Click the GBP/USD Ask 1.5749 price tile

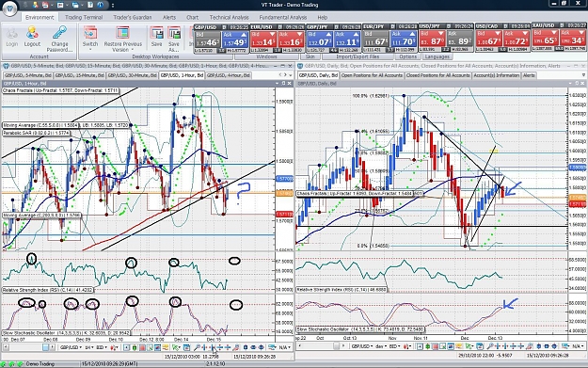(235, 40)
